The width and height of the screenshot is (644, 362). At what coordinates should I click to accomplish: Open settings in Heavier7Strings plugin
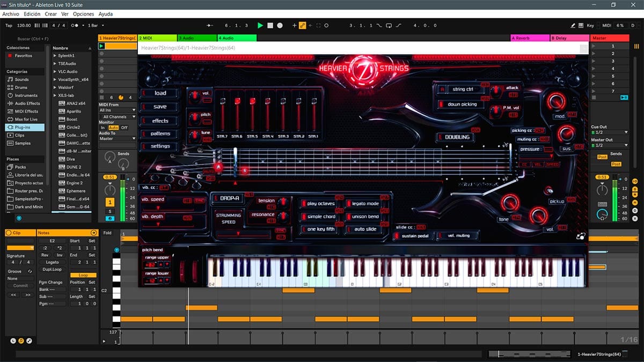click(160, 146)
